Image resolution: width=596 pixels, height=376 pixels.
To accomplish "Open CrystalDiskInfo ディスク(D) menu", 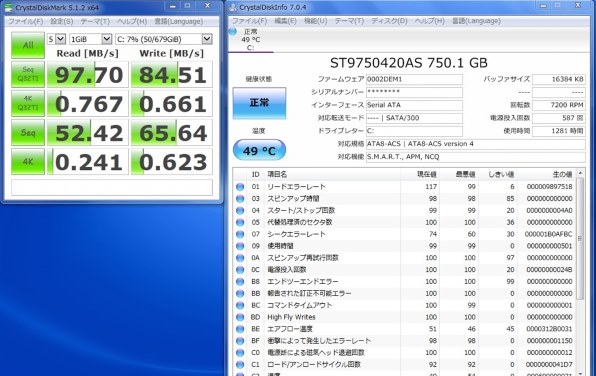I will [389, 21].
